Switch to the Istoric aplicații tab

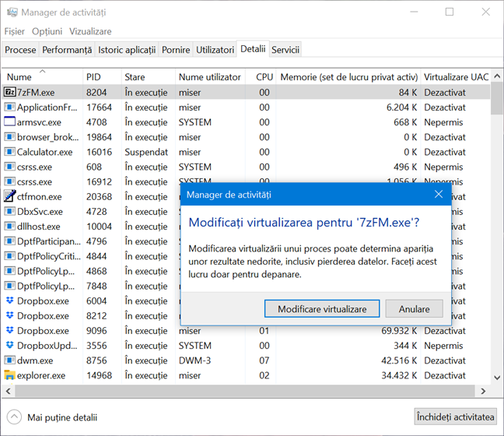(127, 50)
